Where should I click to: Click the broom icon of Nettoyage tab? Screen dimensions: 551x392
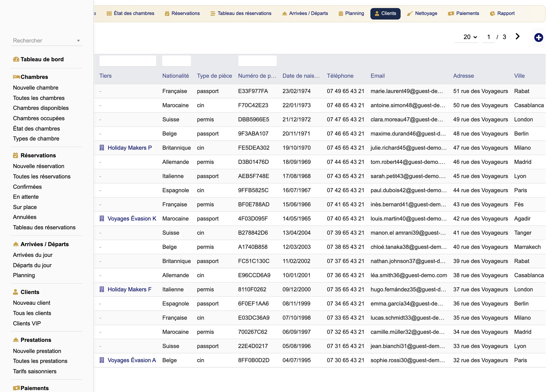tap(410, 14)
